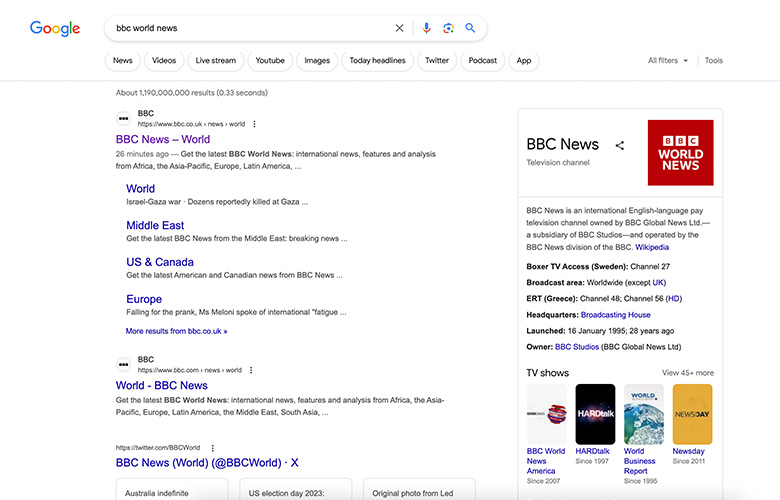Open the Tools options

click(x=713, y=61)
